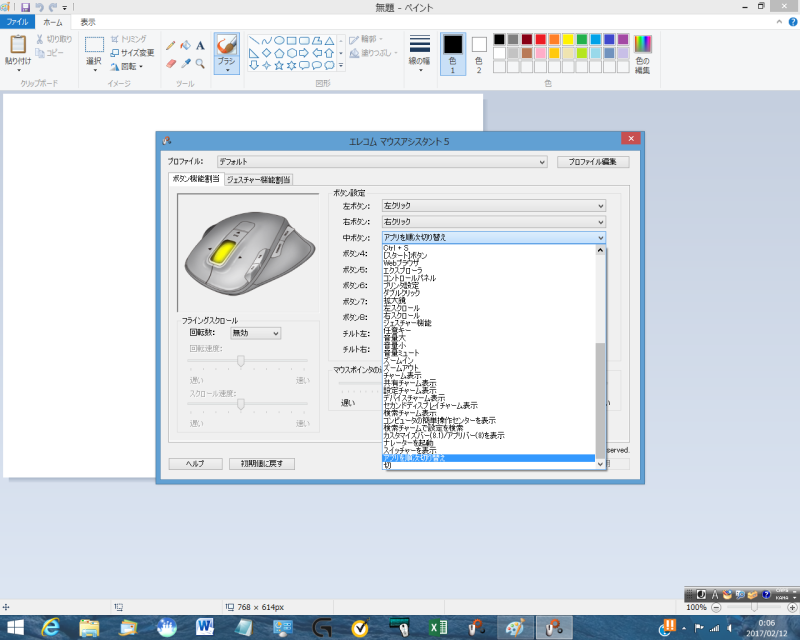Select the Magnifier tool in Paint
This screenshot has height=640, width=800.
pos(201,63)
